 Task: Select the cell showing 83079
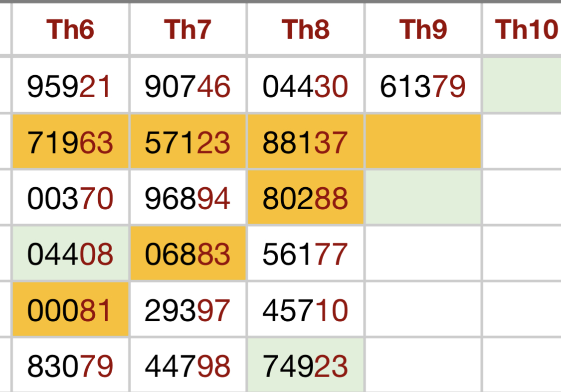pyautogui.click(x=70, y=367)
